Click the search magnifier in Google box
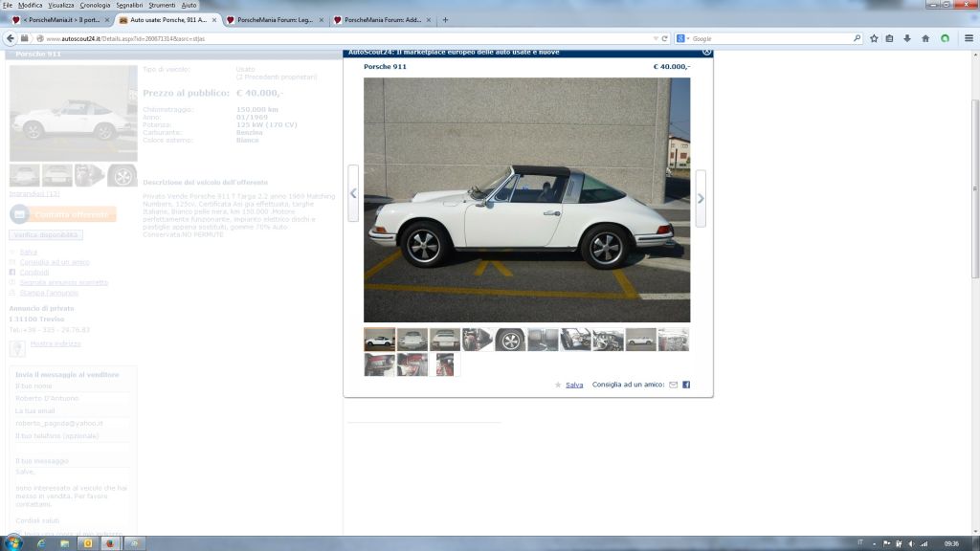Screen dimensions: 980x551 coord(857,38)
